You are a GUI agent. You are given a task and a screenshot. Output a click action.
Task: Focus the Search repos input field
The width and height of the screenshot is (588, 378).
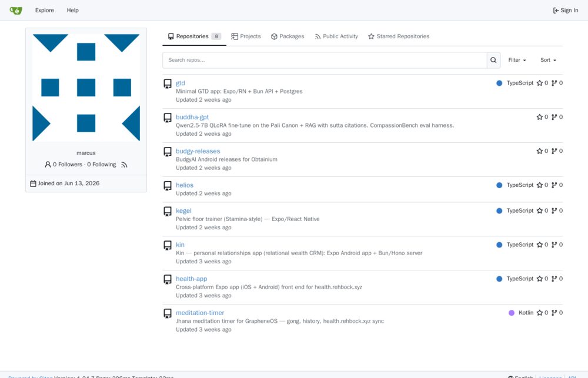tap(325, 60)
